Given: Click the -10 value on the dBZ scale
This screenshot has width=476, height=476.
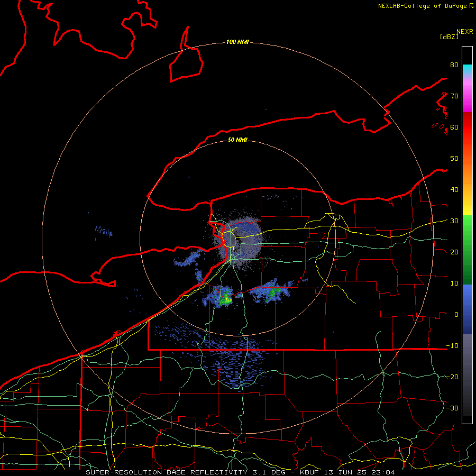Looking at the screenshot, I should coord(452,345).
